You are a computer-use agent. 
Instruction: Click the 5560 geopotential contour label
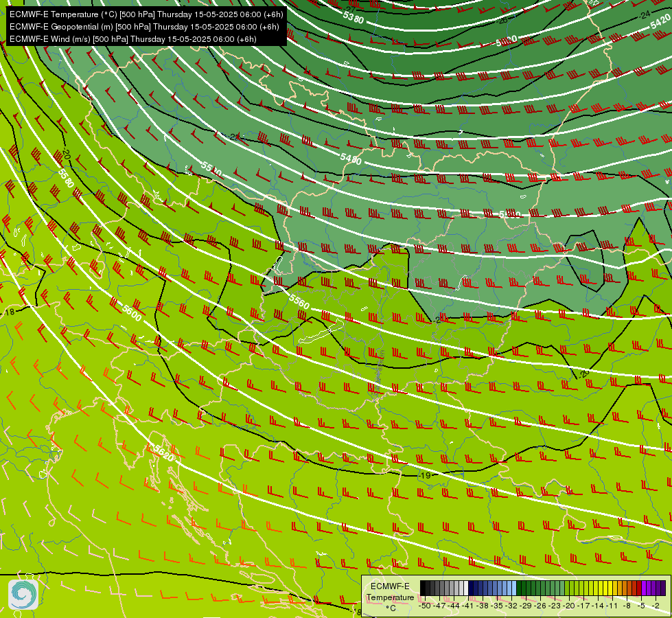(299, 301)
